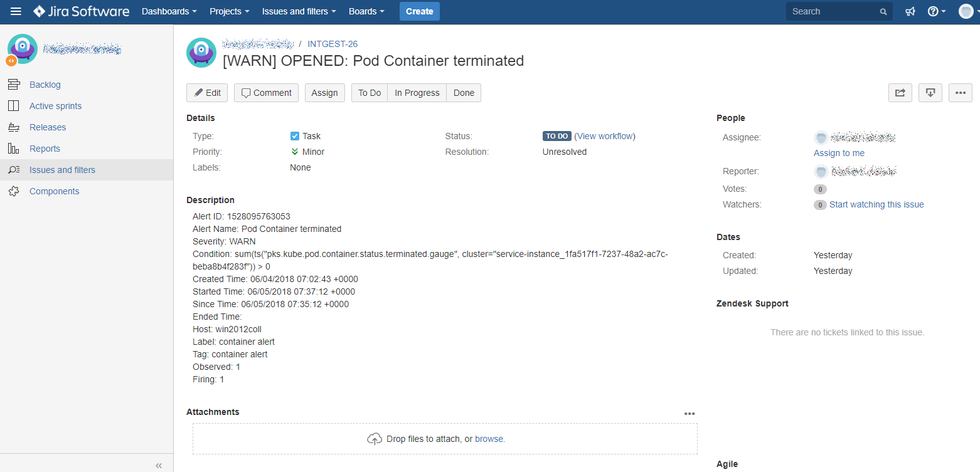Click the Jira Software logo
Viewport: 980px width, 472px height.
[82, 11]
